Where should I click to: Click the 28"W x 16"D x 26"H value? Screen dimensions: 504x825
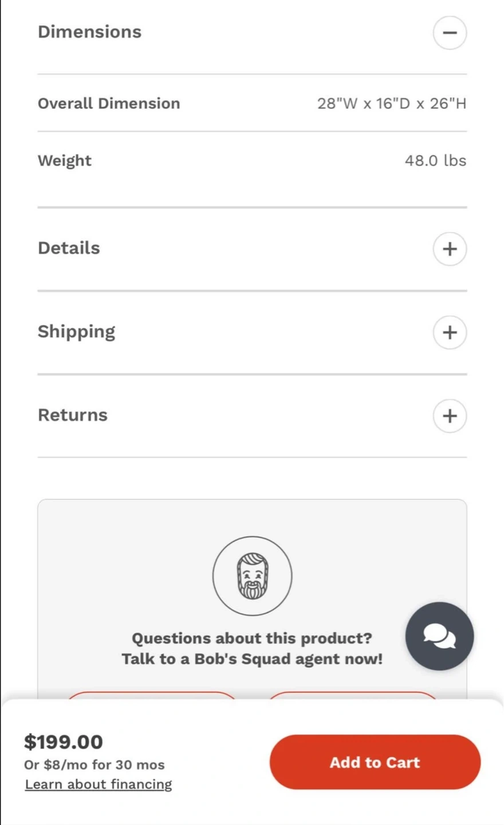click(392, 104)
